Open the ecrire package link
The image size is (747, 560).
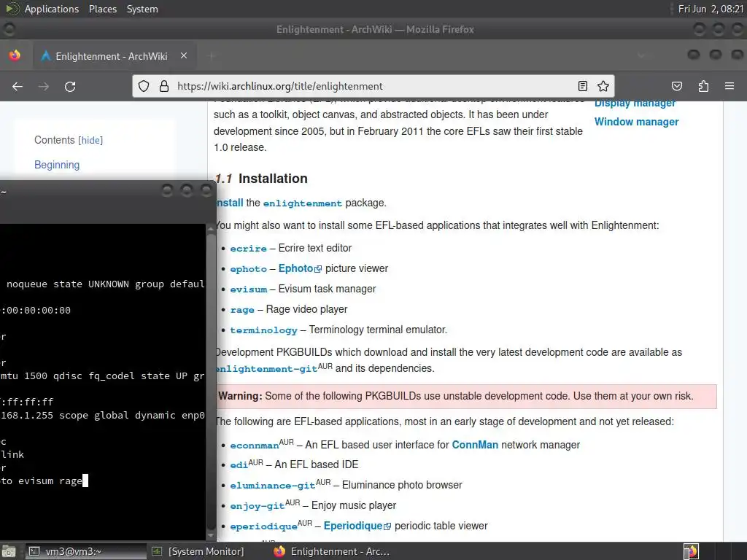click(248, 249)
